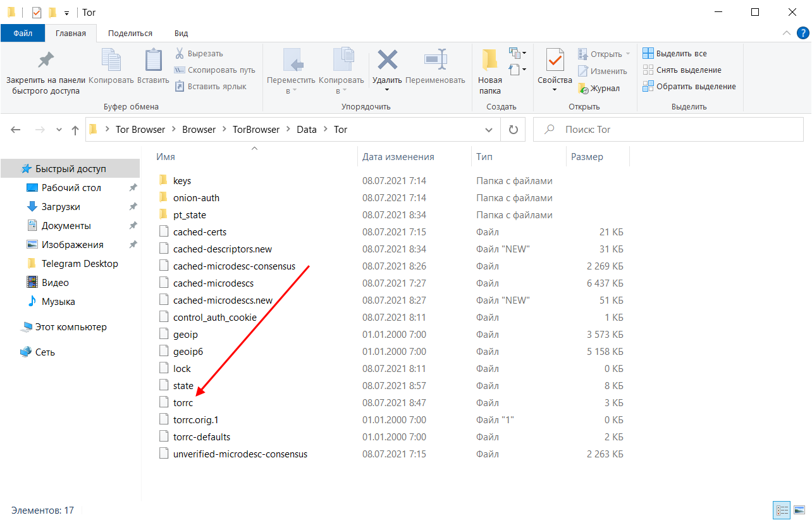Open the Файл menu tab
This screenshot has width=812, height=520.
pos(23,34)
